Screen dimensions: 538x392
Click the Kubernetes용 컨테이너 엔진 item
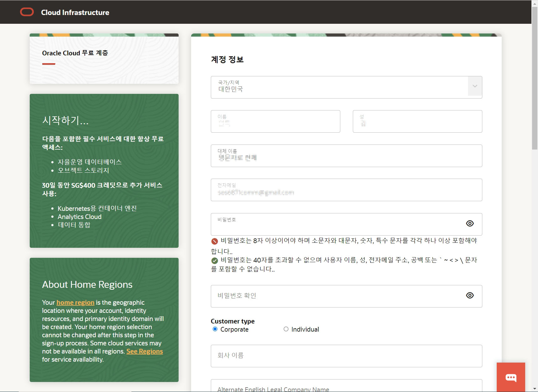pos(97,208)
